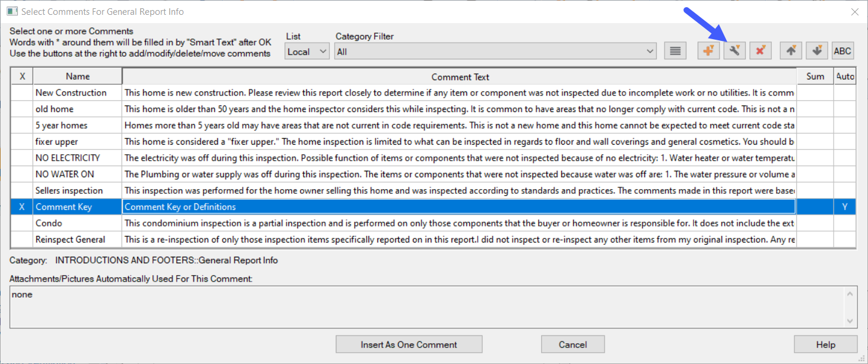Click the add new comment plus icon

(708, 51)
